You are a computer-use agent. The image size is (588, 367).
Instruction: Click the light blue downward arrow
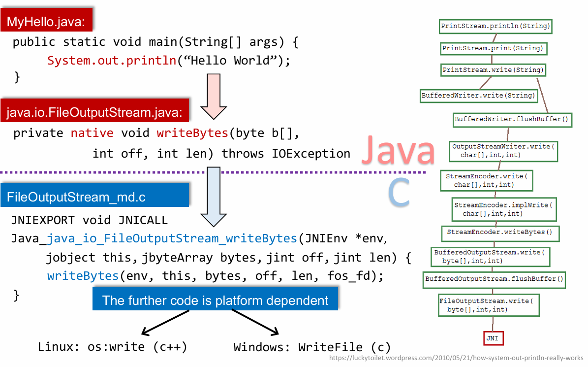tap(213, 197)
